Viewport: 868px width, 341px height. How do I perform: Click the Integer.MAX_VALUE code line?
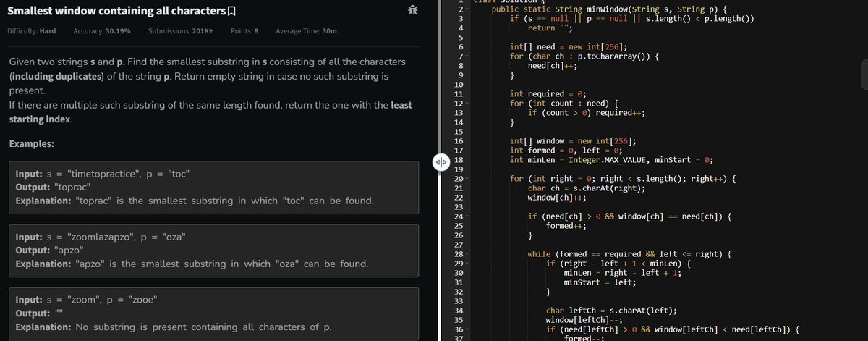pyautogui.click(x=612, y=159)
